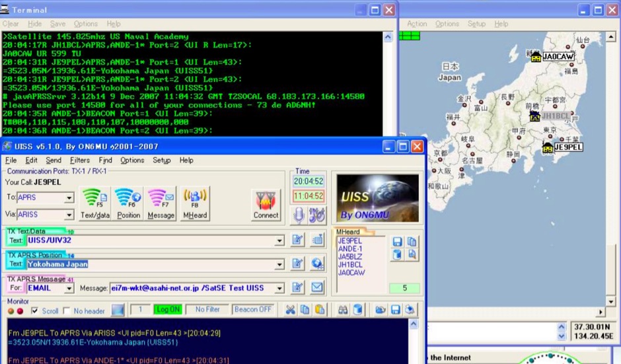Click the Monitor counter field showing 1
The image size is (621, 364).
140,309
